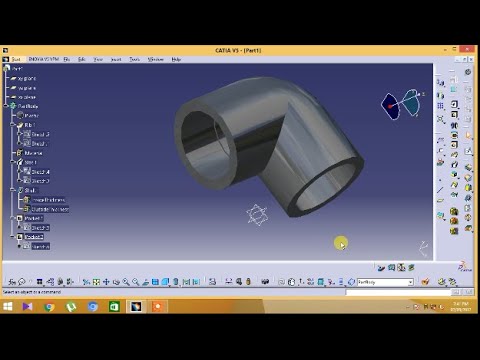
Task: Click the Normal View icon
Action: coord(145,282)
